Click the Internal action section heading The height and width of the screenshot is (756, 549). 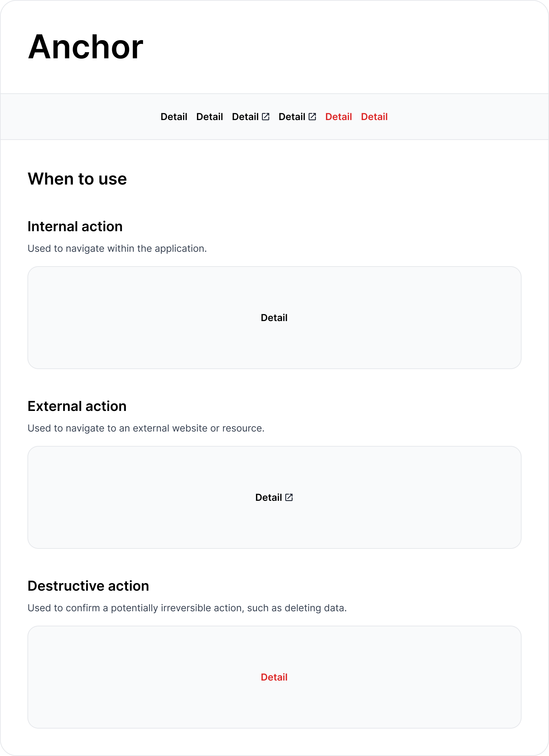pos(75,226)
